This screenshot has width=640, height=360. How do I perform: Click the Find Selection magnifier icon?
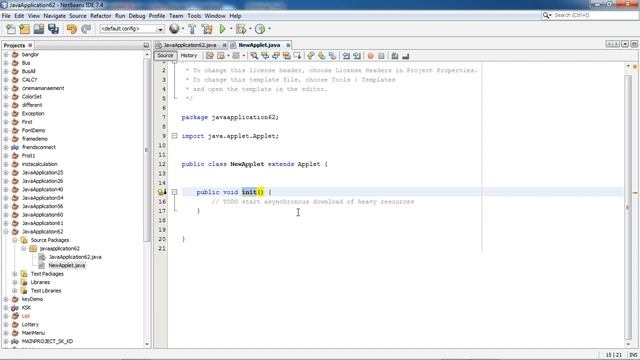pyautogui.click(x=254, y=56)
